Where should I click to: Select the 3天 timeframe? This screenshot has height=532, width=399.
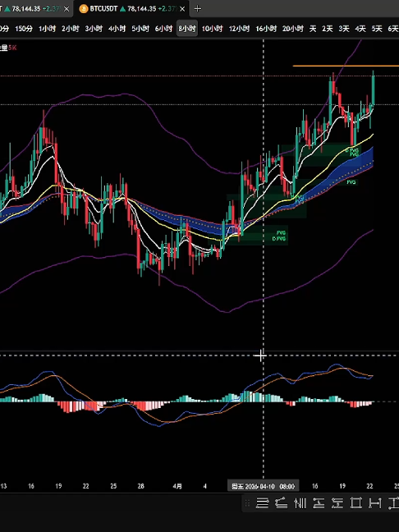(344, 29)
